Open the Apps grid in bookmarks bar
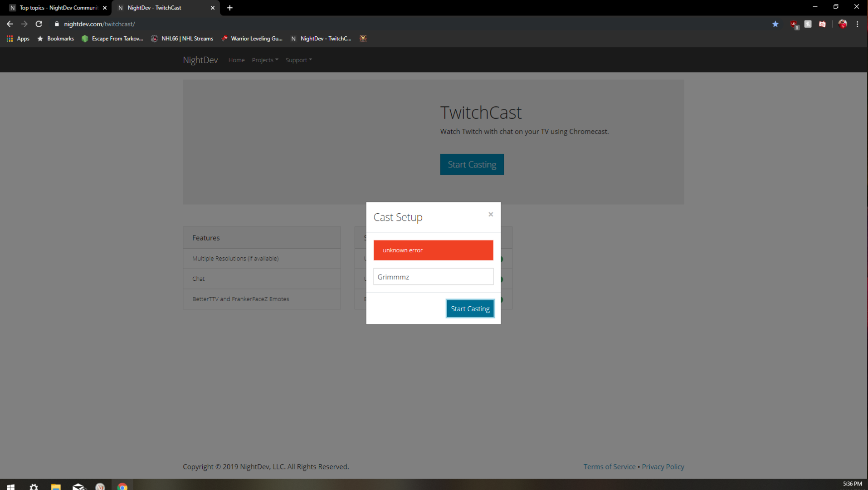This screenshot has width=868, height=490. pos(18,39)
